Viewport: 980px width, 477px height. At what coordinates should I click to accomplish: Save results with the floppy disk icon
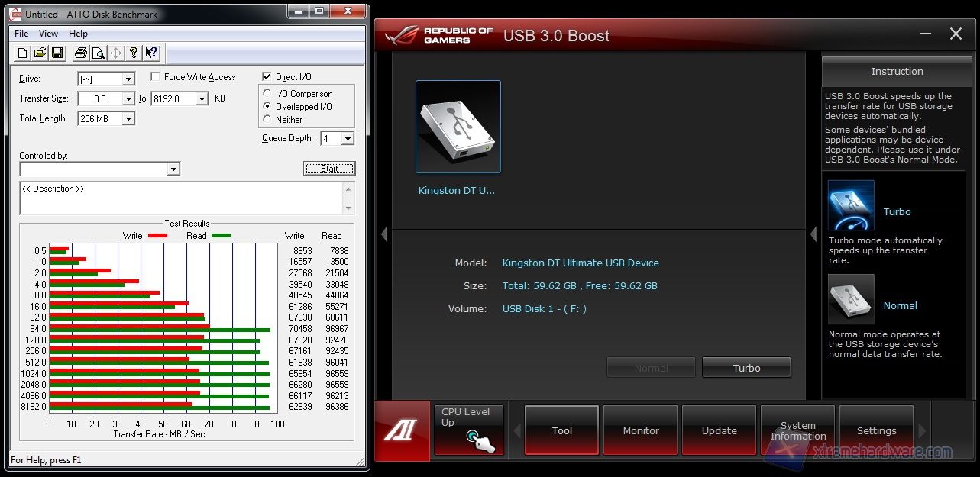(x=56, y=53)
